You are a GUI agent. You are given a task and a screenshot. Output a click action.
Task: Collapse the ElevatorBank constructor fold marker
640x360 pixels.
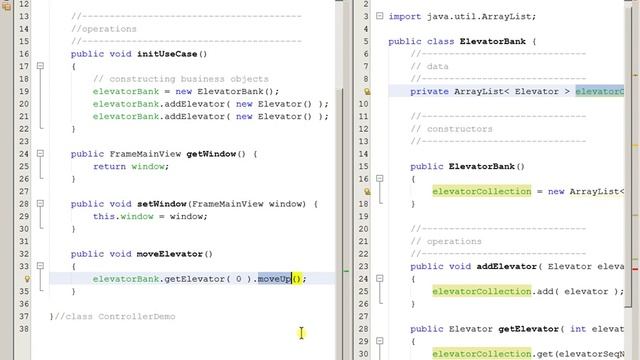(380, 178)
